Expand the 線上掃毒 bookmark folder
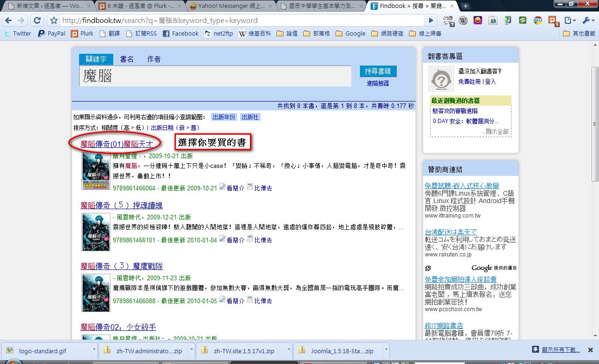Image resolution: width=599 pixels, height=364 pixels. coord(425,34)
